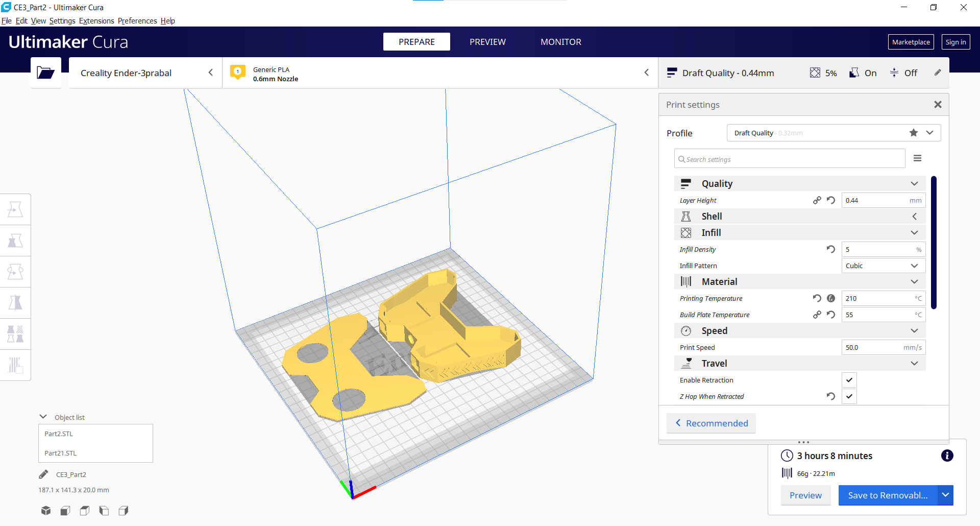Select the PREPARE stage tab
980x526 pixels.
[416, 42]
